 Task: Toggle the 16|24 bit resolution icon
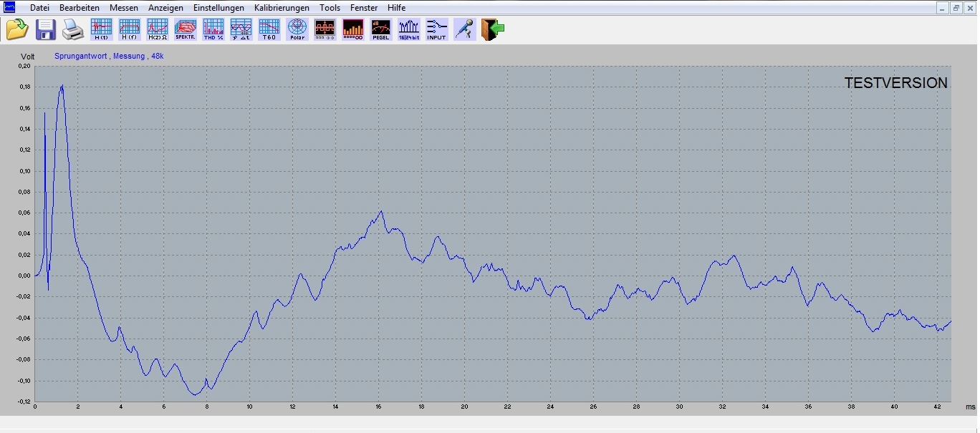(409, 29)
